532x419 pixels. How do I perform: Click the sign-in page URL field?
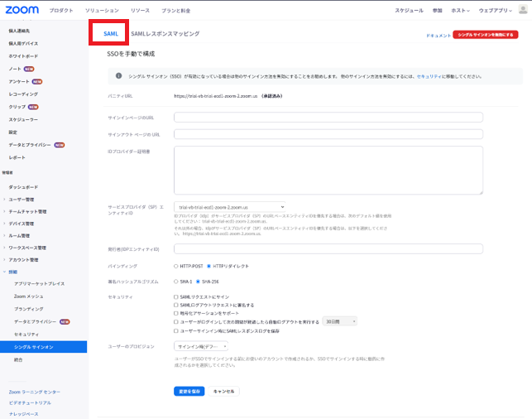tap(328, 117)
